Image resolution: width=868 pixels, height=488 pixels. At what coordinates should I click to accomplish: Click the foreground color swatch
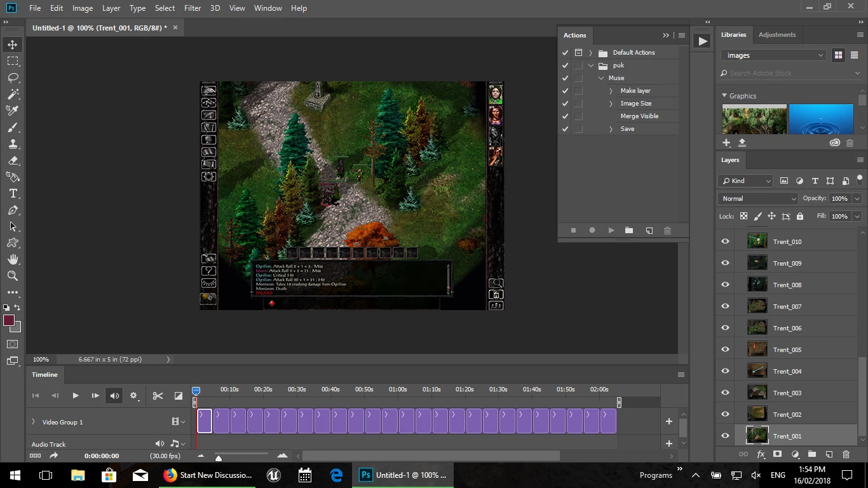pyautogui.click(x=9, y=321)
